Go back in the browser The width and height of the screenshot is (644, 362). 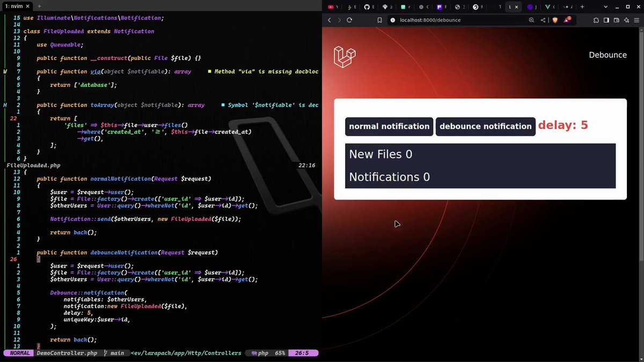click(330, 20)
